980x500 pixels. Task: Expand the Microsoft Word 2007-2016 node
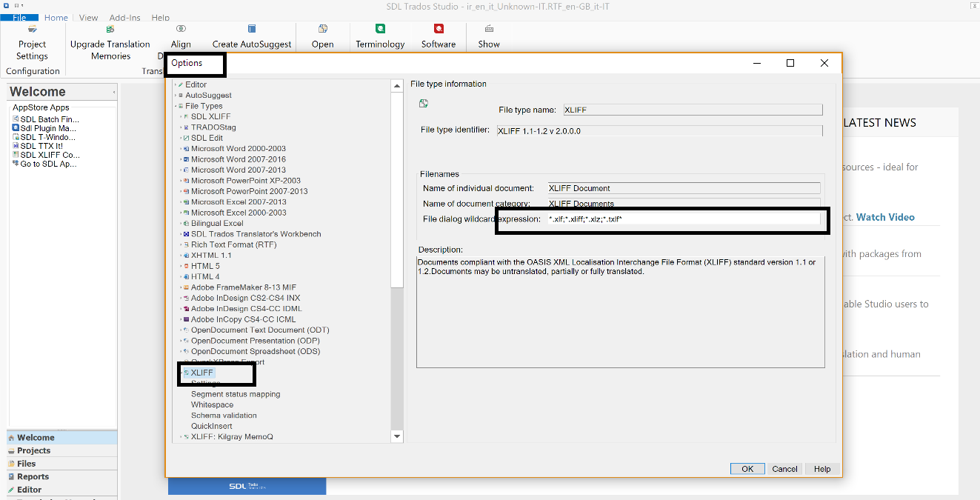(x=180, y=159)
